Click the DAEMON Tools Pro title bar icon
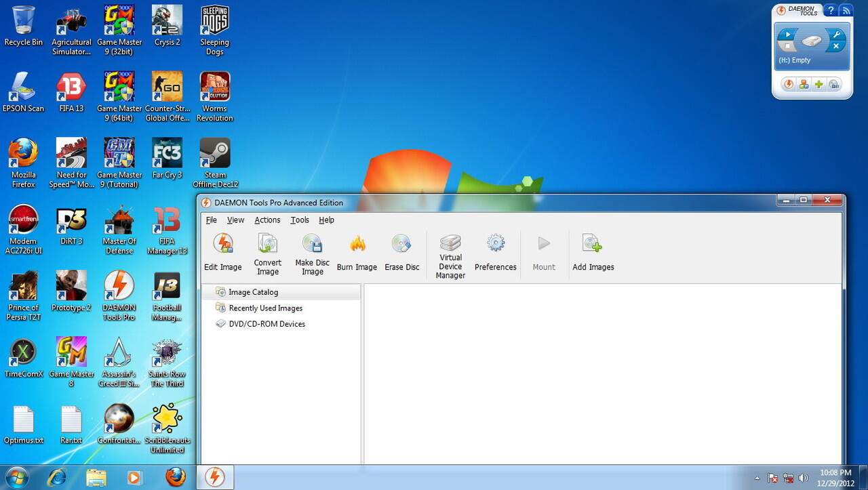Viewport: 868px width, 490px height. pyautogui.click(x=206, y=202)
